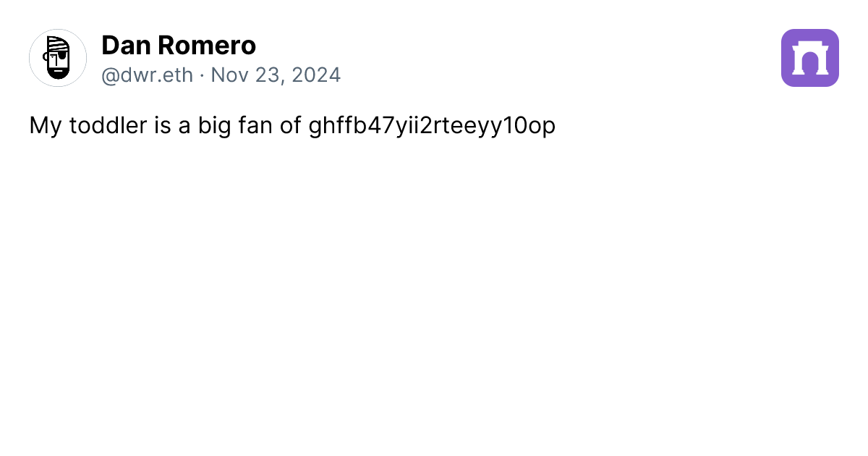Viewport: 868px width, 456px height.
Task: Click the ghffb47yii2rteeyy10op string in the post
Action: 432,126
